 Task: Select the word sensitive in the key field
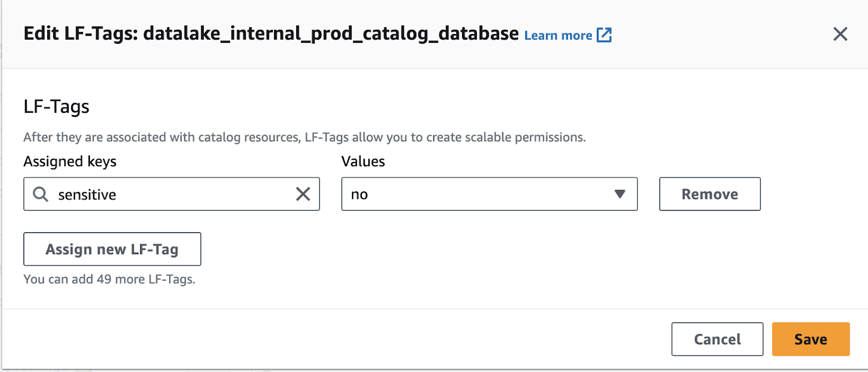(87, 195)
